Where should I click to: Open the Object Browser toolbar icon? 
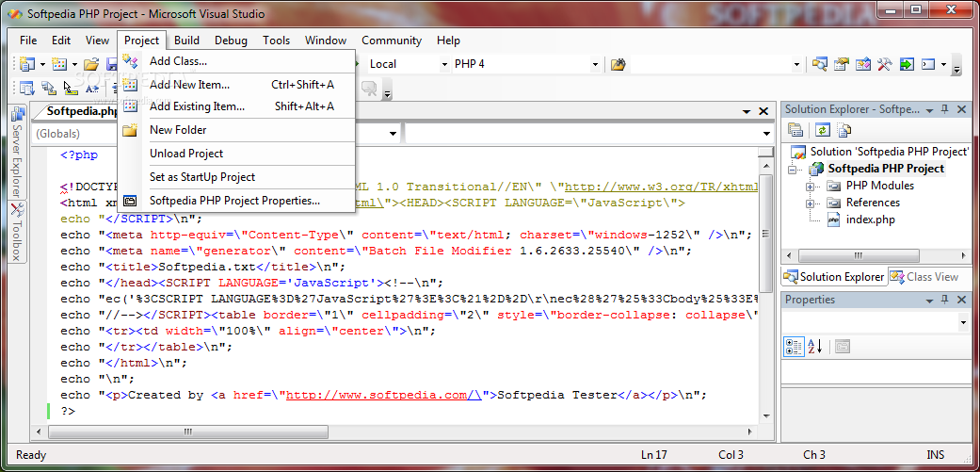point(863,64)
